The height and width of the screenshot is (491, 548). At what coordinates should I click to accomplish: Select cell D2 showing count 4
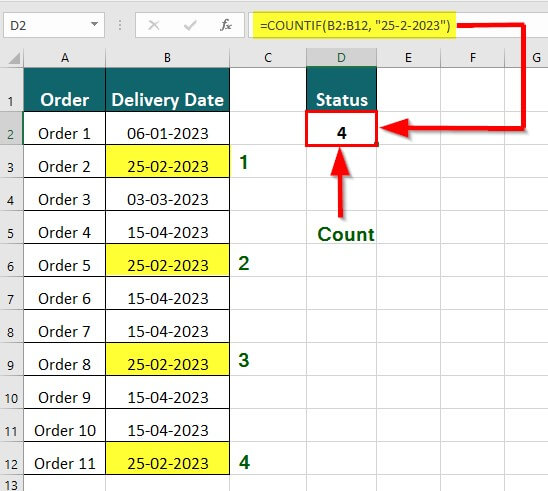coord(341,128)
